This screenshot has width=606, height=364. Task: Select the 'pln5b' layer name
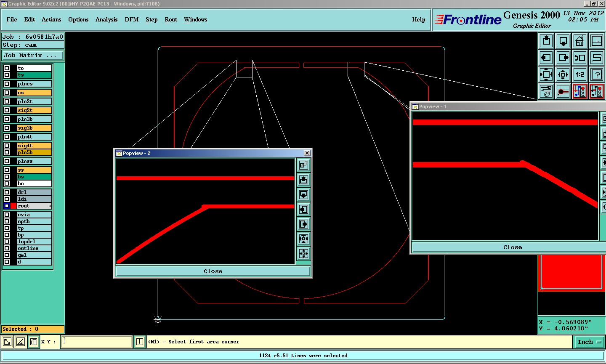[34, 152]
